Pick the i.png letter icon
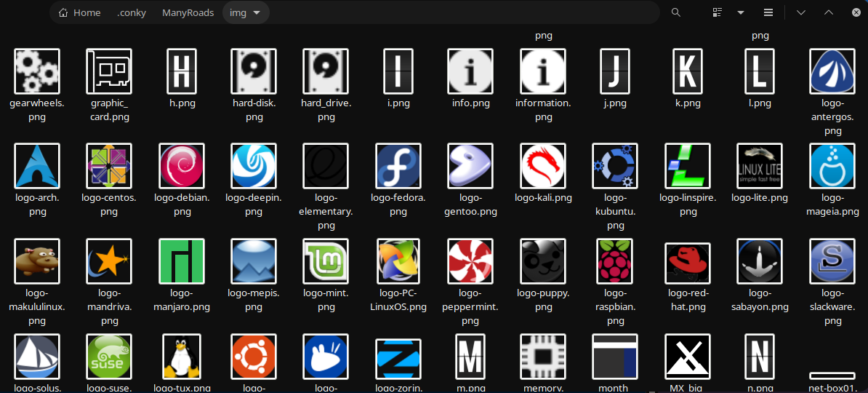 pyautogui.click(x=398, y=71)
